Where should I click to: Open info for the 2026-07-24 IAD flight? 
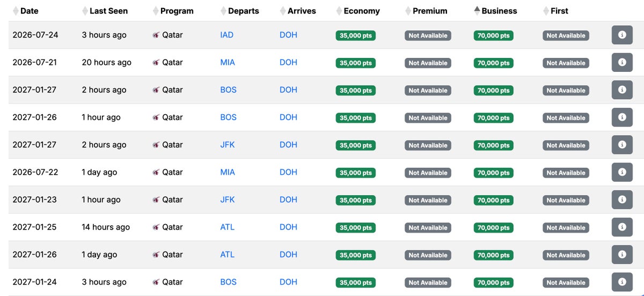point(622,35)
